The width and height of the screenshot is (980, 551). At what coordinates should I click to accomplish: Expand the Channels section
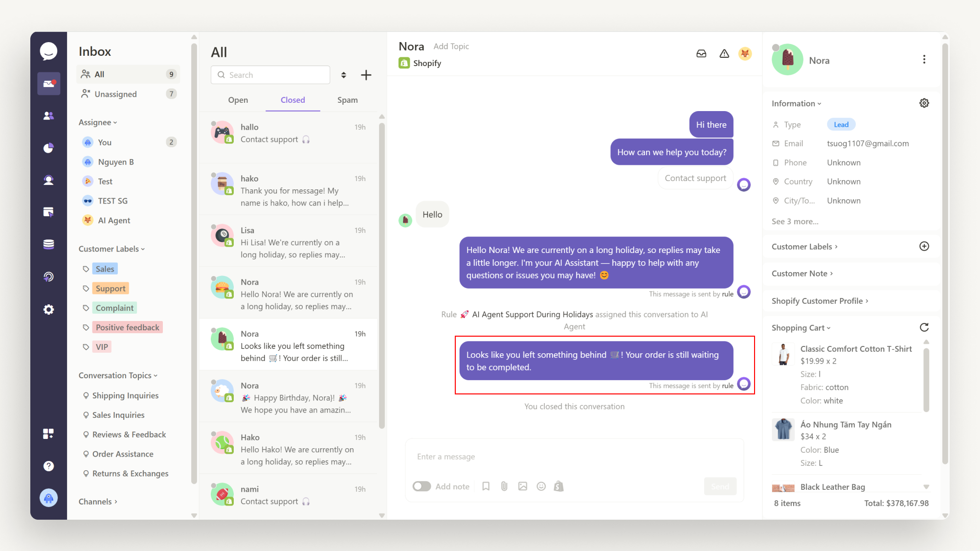[98, 502]
